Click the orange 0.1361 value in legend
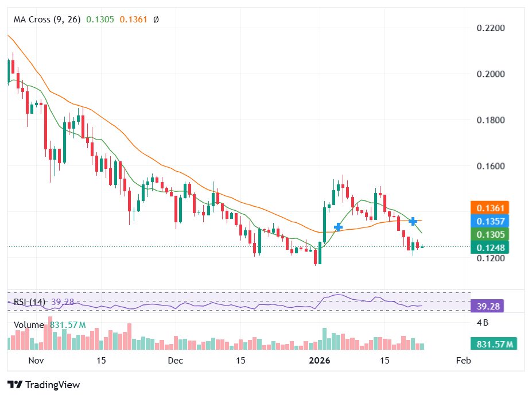The height and width of the screenshot is (398, 532). (x=133, y=20)
